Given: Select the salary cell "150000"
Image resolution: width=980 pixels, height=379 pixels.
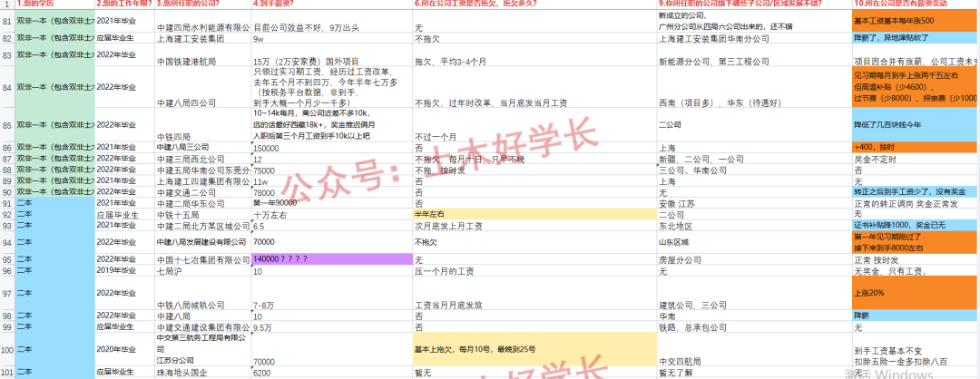Looking at the screenshot, I should click(332, 148).
